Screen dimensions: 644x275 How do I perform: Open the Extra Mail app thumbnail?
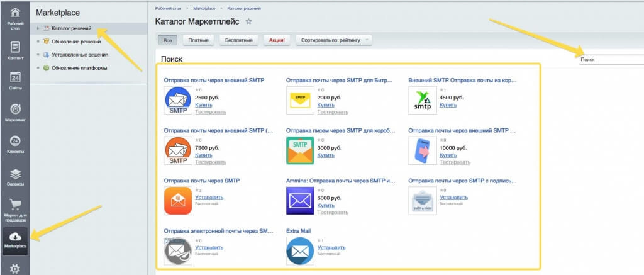pos(300,250)
